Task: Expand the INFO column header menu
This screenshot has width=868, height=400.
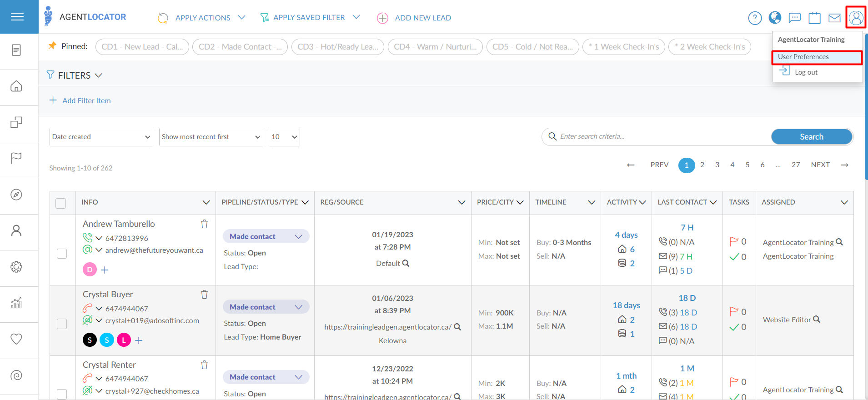Action: pos(206,202)
